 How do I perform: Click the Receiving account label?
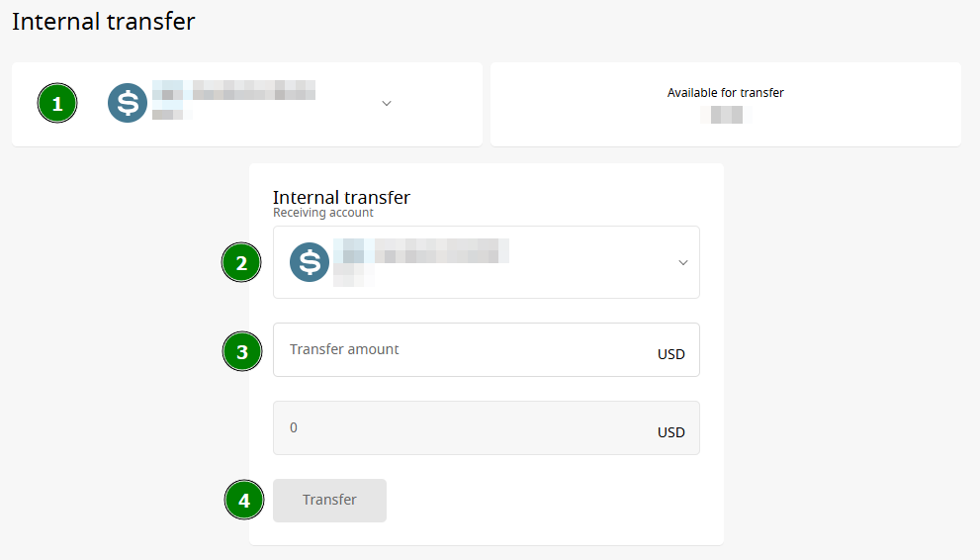[323, 213]
